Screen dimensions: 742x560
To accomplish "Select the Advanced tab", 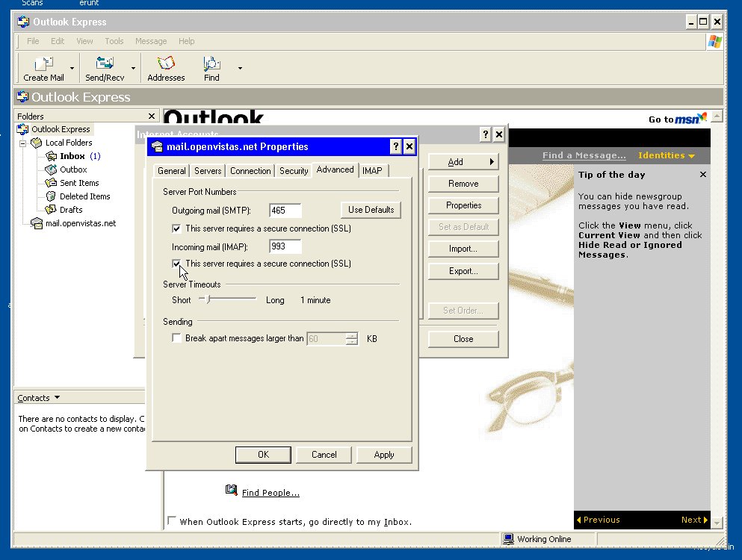I will click(x=335, y=169).
